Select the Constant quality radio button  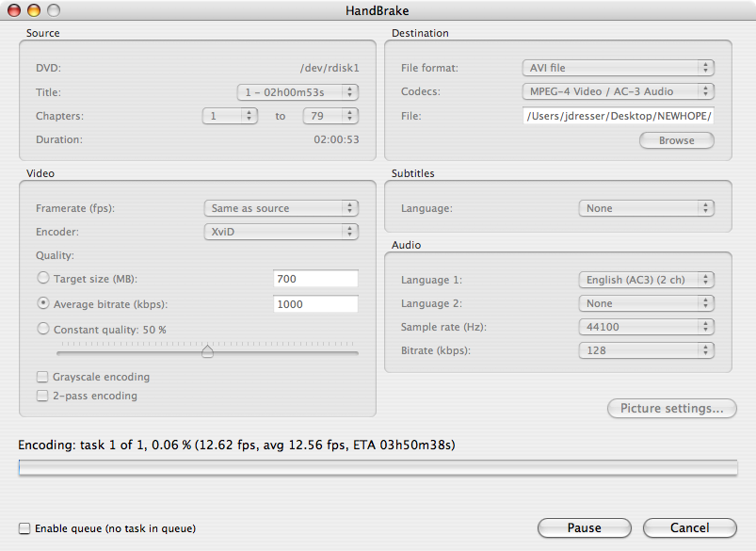(43, 330)
